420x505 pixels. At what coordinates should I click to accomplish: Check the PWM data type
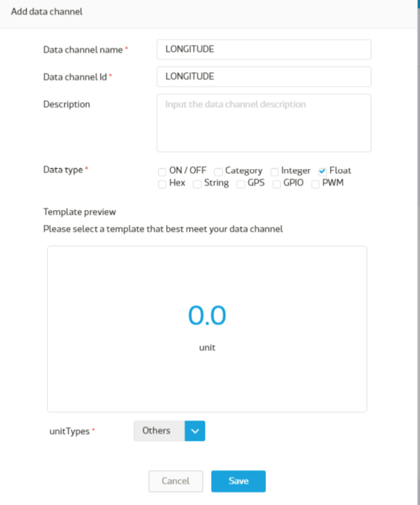(x=315, y=184)
